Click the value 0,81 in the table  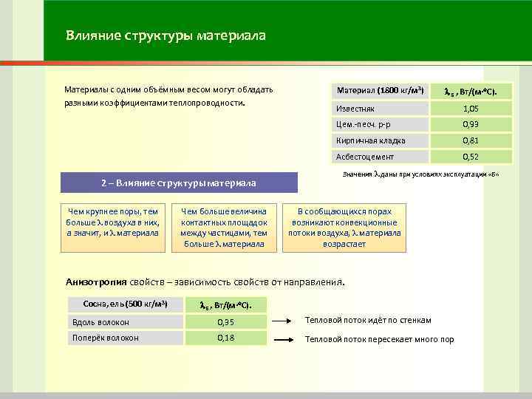tap(471, 140)
